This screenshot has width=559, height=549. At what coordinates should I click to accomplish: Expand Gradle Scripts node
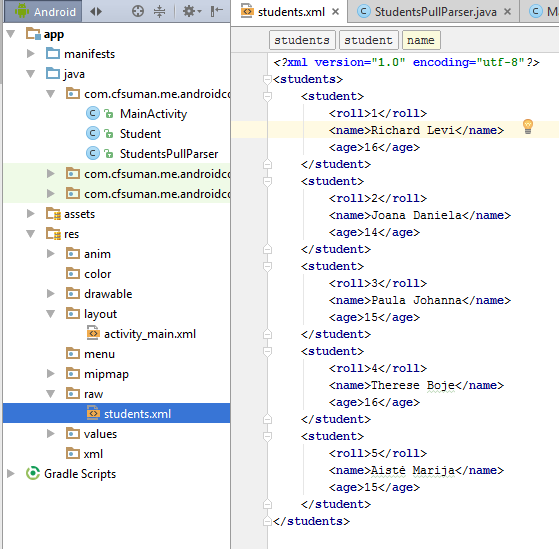[x=11, y=474]
